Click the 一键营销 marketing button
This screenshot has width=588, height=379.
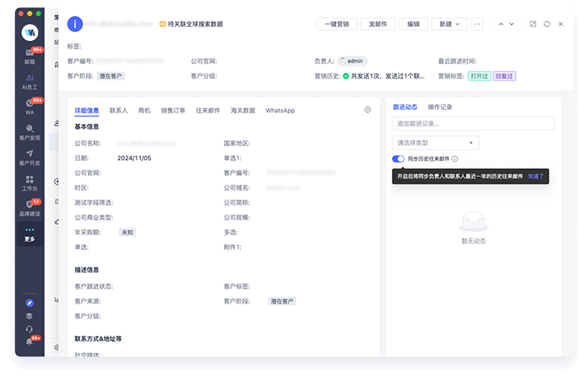[336, 24]
